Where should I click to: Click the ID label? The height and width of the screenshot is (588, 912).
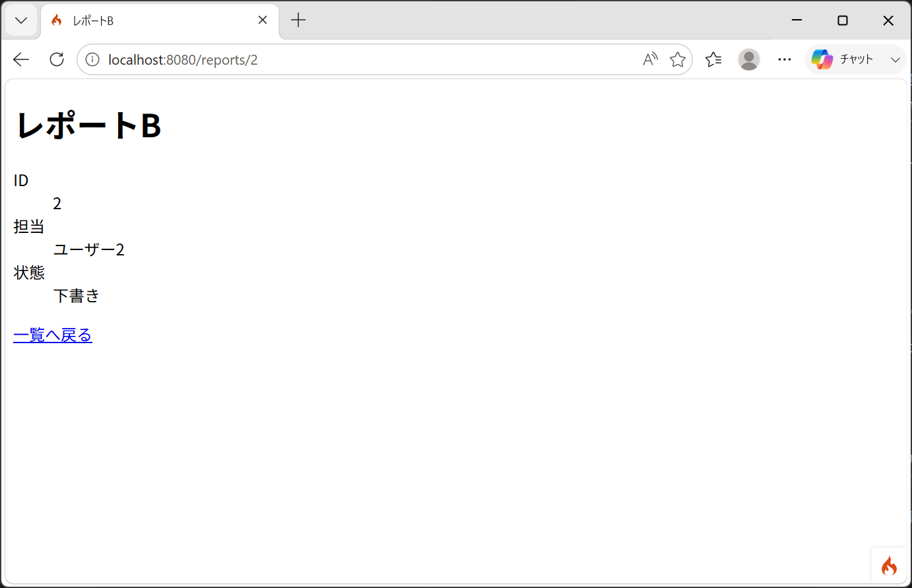pyautogui.click(x=21, y=180)
